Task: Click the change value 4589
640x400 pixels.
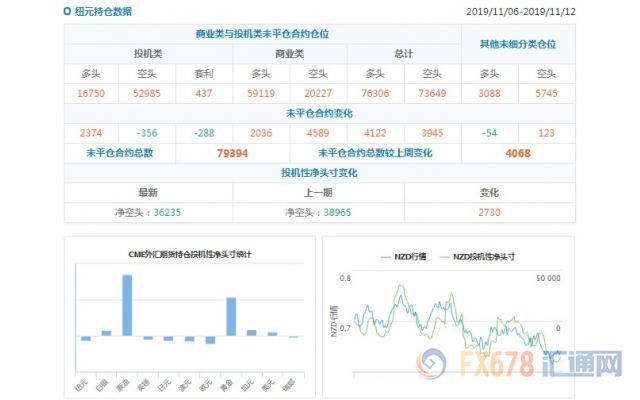Action: 318,133
